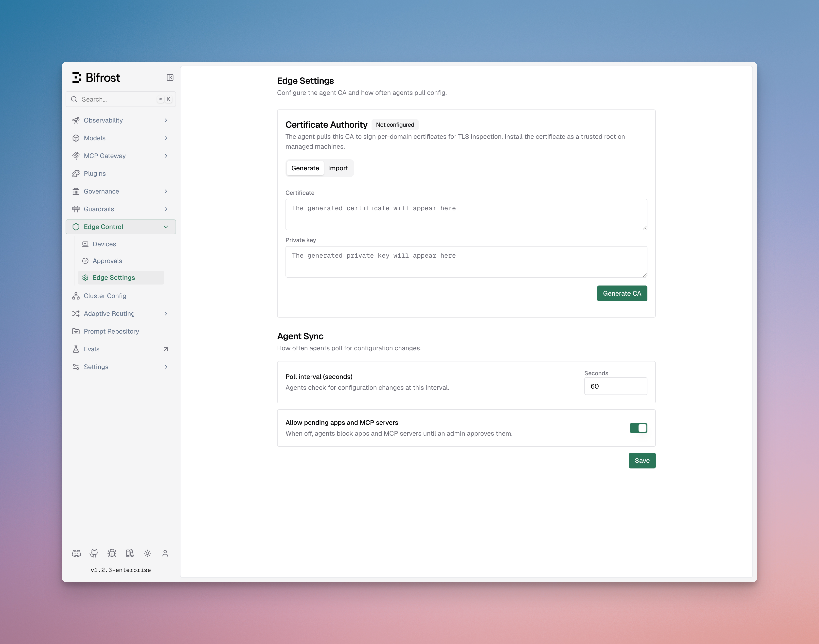Toggle light theme with sun icon
The width and height of the screenshot is (819, 644).
147,553
